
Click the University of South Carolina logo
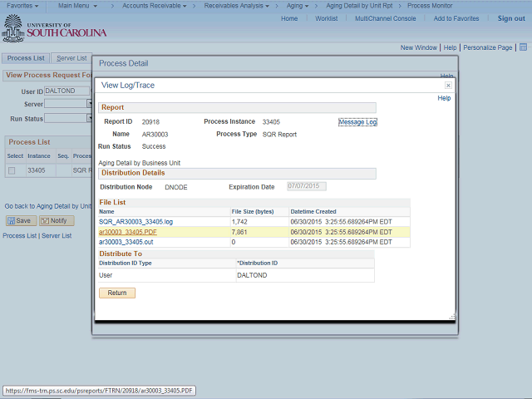[55, 29]
